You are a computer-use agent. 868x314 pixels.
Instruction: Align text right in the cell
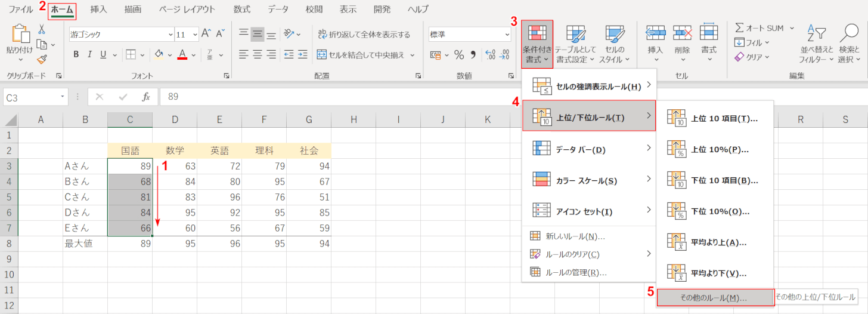[271, 54]
